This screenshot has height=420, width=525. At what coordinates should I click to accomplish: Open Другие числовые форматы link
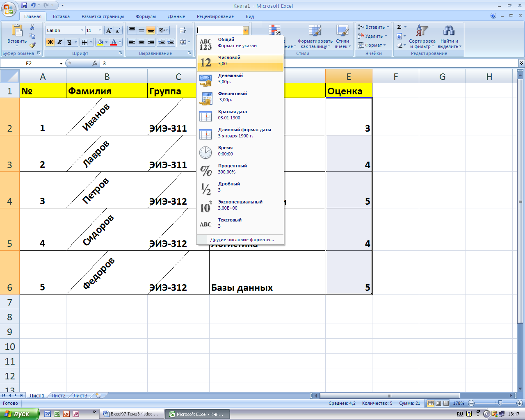(242, 240)
